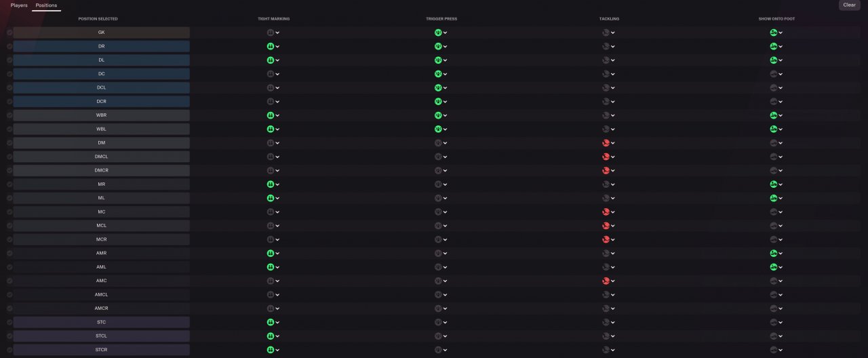Click the green Tight Marking icon for DR
Image resolution: width=868 pixels, height=358 pixels.
[x=270, y=46]
